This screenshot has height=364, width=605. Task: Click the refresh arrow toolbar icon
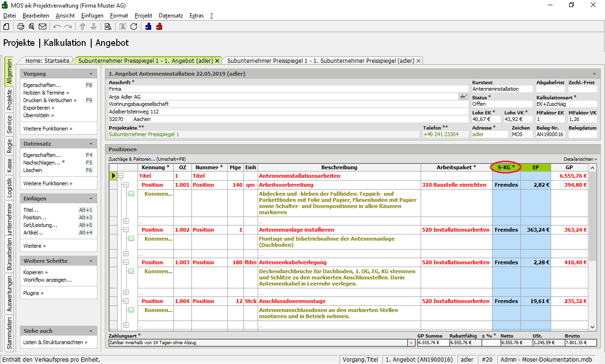coord(134,26)
